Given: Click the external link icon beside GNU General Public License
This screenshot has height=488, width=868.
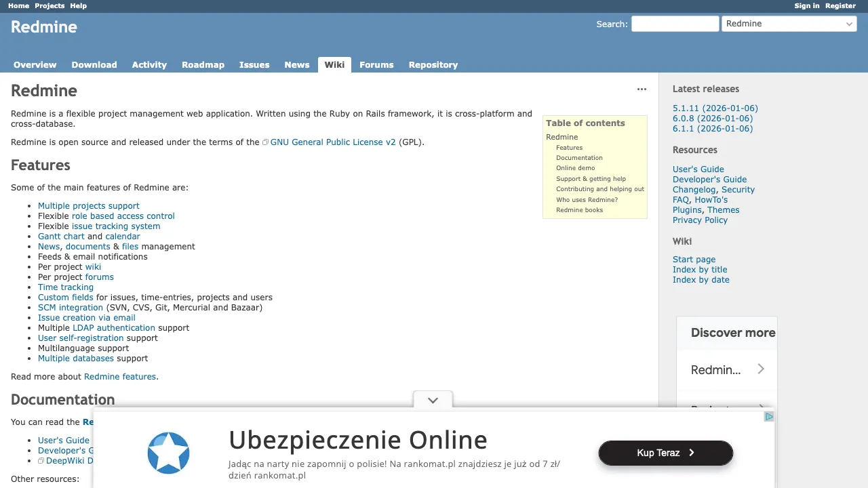Looking at the screenshot, I should [265, 142].
